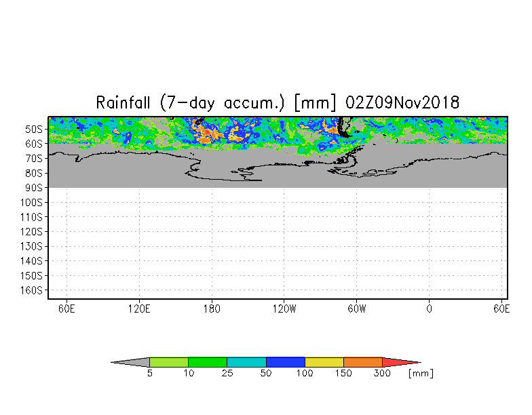532x415 pixels.
Task: Click the red above-300 mm legend arrow
Action: [402, 362]
